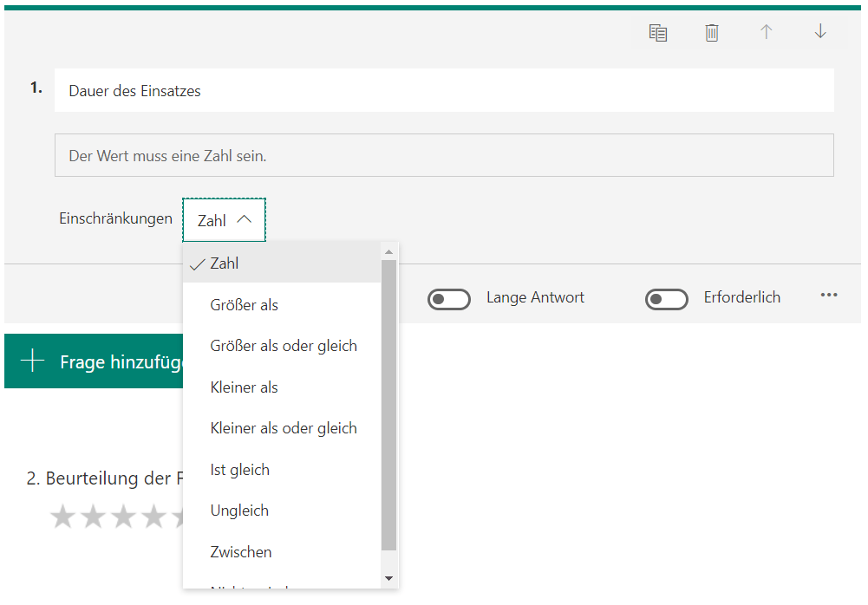This screenshot has height=605, width=868.
Task: Click the duplicate question icon
Action: tap(658, 32)
